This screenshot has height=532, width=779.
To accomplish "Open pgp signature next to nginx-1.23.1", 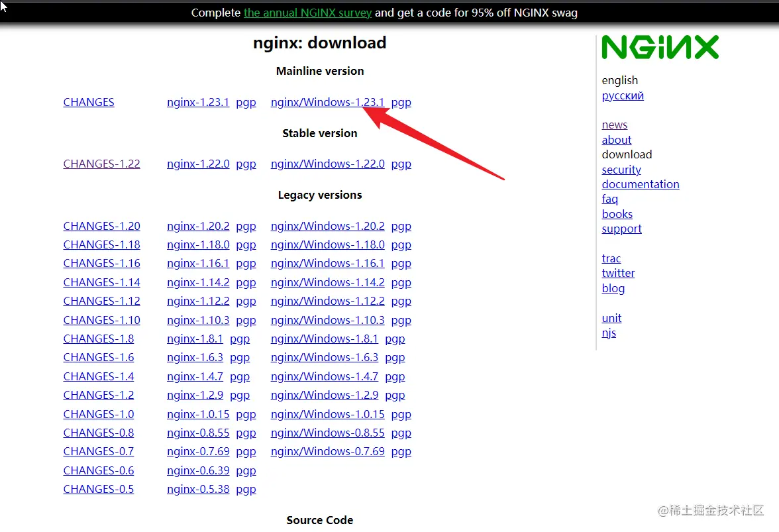I will [246, 103].
